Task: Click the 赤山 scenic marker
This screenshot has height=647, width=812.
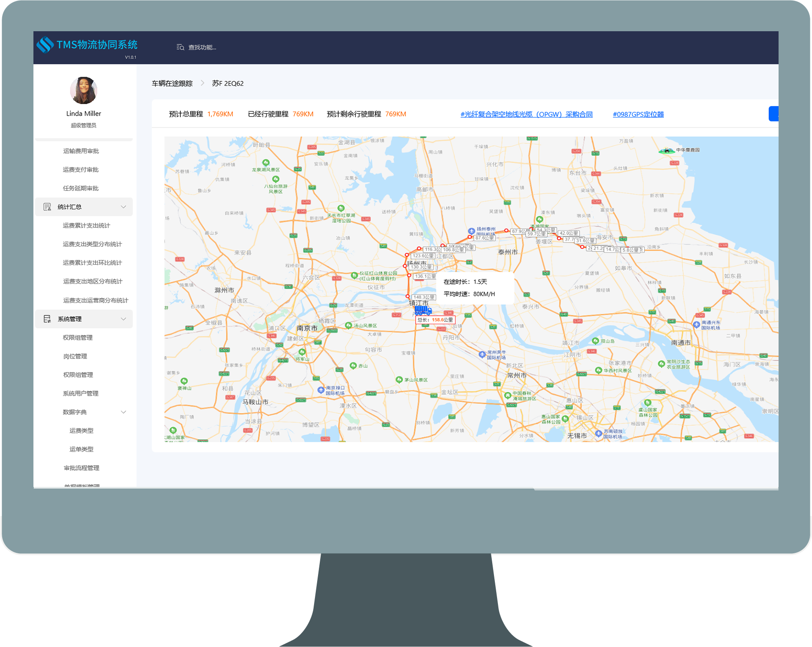Action: click(353, 366)
